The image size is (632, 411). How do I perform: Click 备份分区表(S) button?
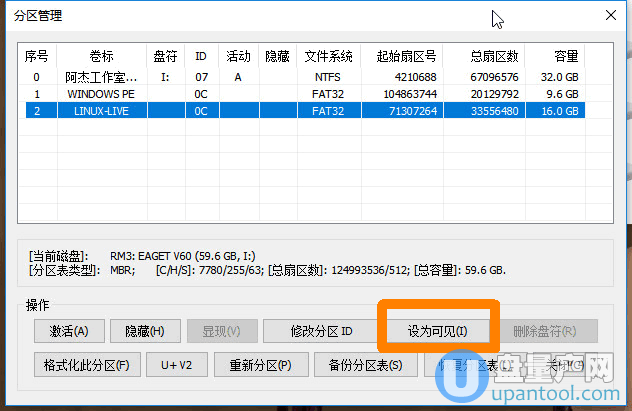pos(358,364)
